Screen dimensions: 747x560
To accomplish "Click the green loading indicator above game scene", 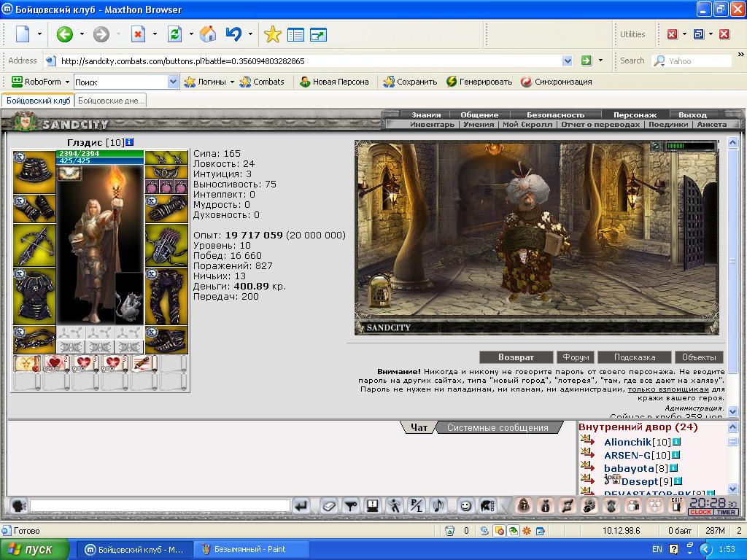I will click(690, 146).
